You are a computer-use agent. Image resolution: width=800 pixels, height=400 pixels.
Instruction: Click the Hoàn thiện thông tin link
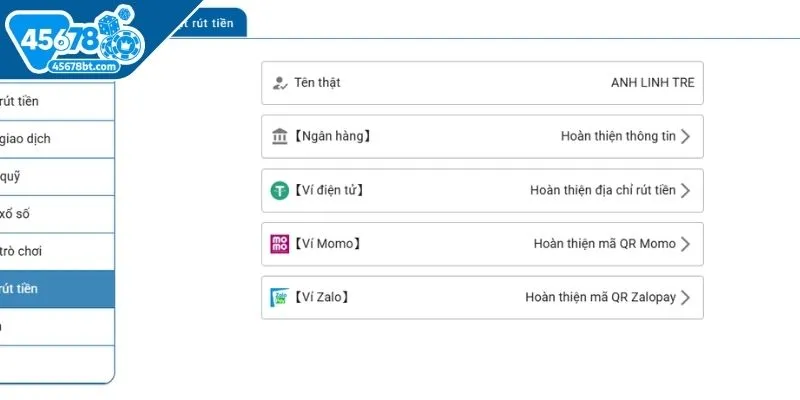[618, 136]
